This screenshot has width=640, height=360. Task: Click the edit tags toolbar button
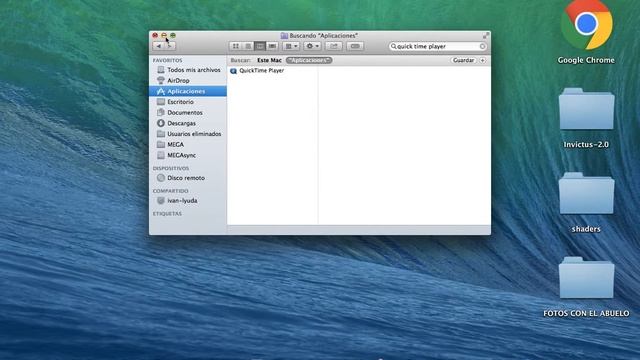(355, 46)
